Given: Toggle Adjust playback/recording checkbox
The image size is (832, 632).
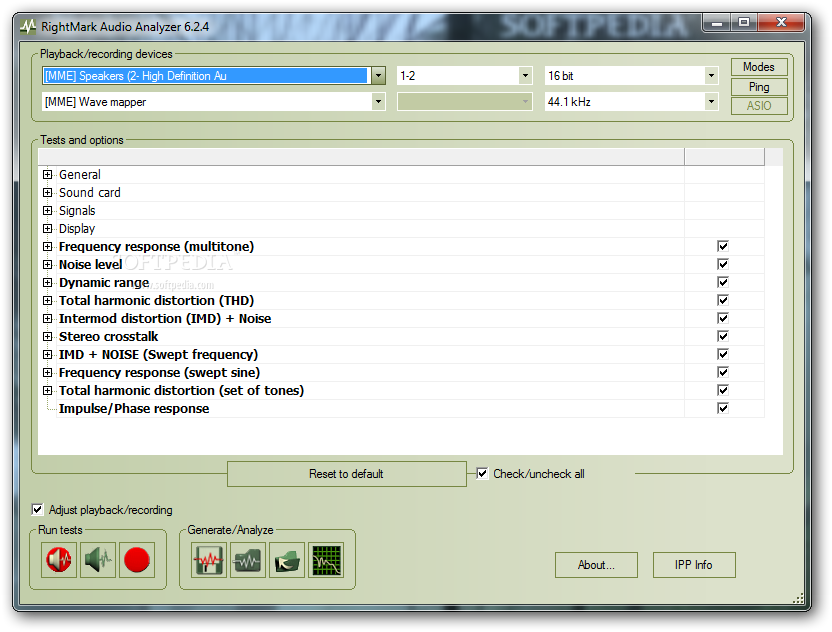Looking at the screenshot, I should click(37, 509).
